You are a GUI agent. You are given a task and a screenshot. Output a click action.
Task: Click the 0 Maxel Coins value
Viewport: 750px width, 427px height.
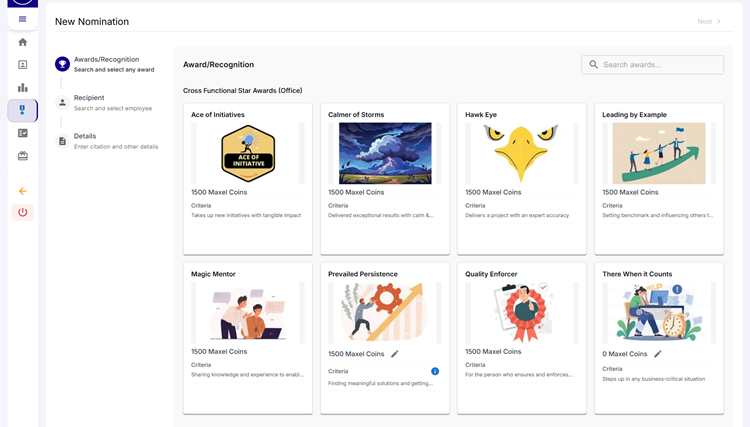(x=625, y=354)
